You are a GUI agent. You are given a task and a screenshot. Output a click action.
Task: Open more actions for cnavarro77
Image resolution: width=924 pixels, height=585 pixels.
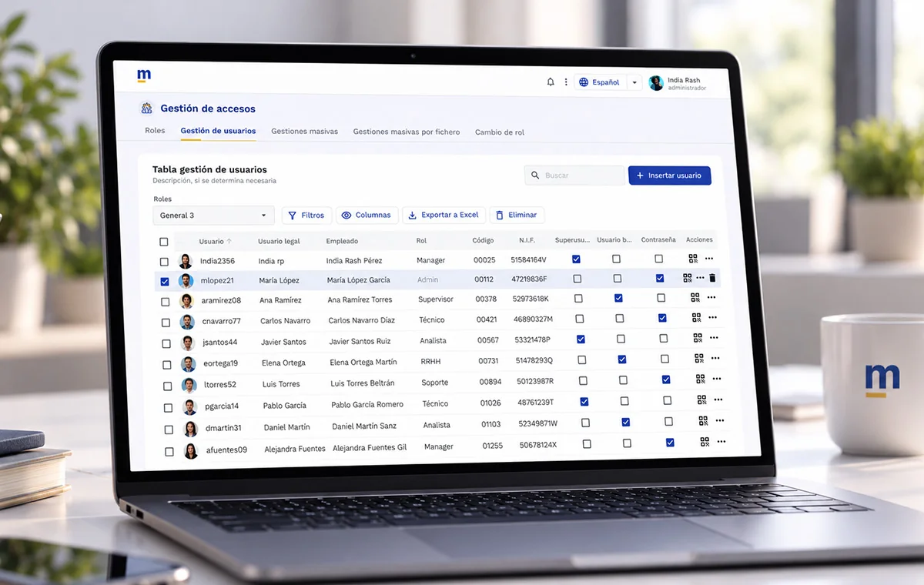click(x=712, y=317)
